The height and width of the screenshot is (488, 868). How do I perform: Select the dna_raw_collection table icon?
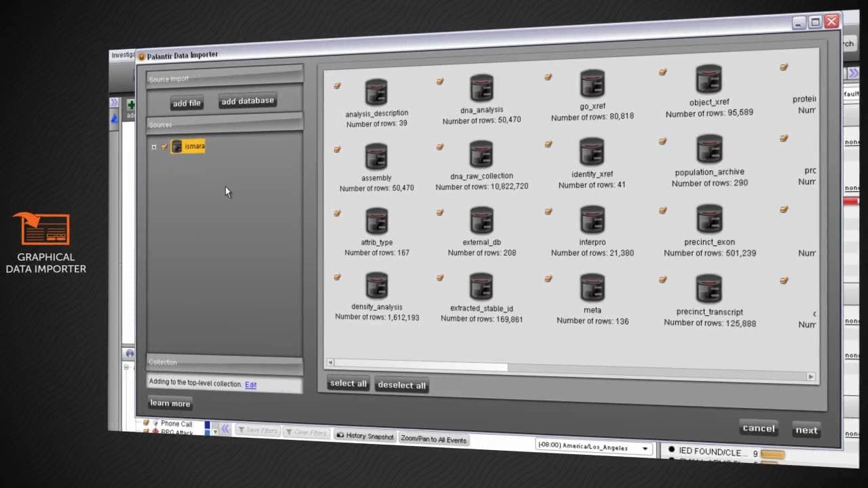(481, 155)
